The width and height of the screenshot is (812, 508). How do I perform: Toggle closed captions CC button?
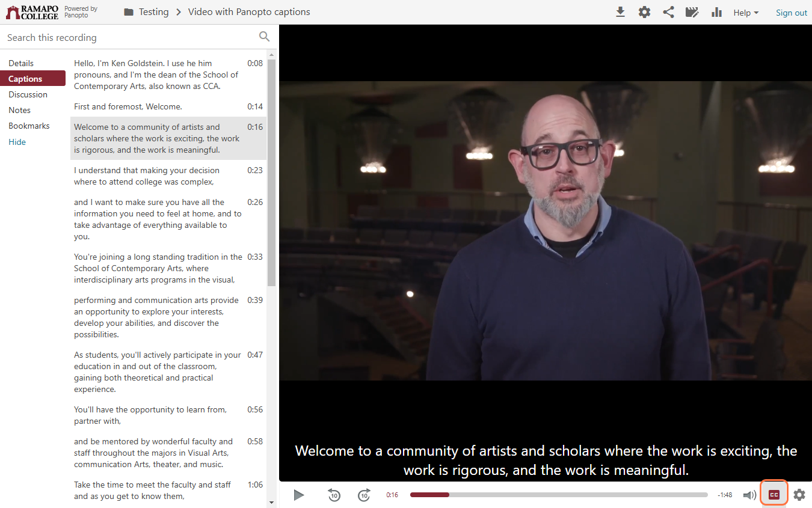(774, 494)
